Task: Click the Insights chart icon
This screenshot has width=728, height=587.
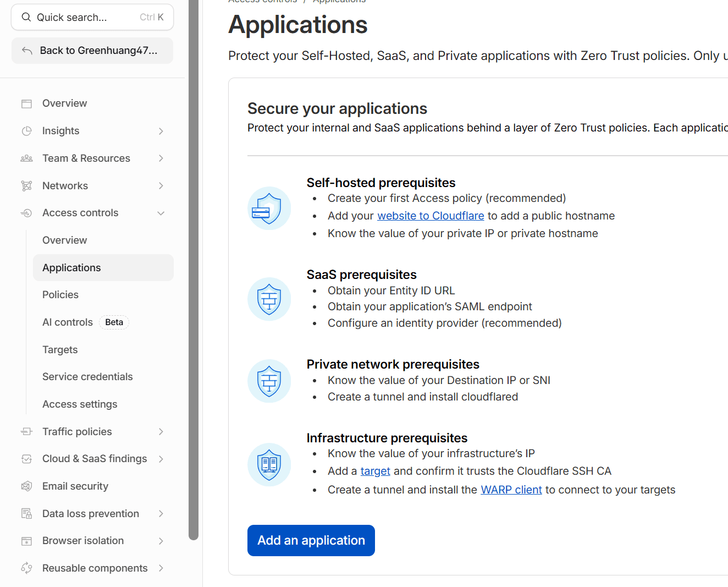Action: (26, 131)
